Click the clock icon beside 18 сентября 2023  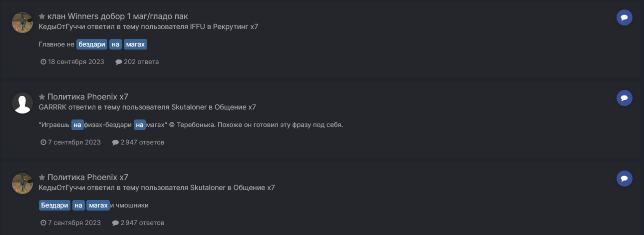[43, 62]
